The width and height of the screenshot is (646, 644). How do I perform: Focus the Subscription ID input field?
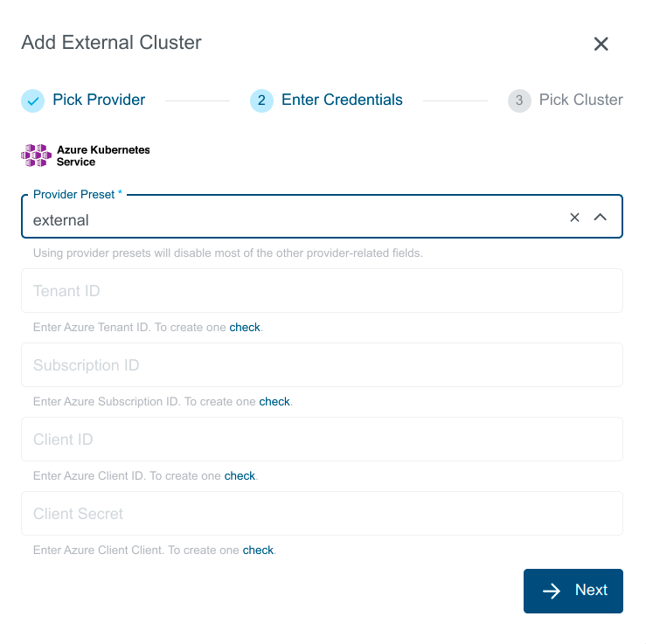322,365
